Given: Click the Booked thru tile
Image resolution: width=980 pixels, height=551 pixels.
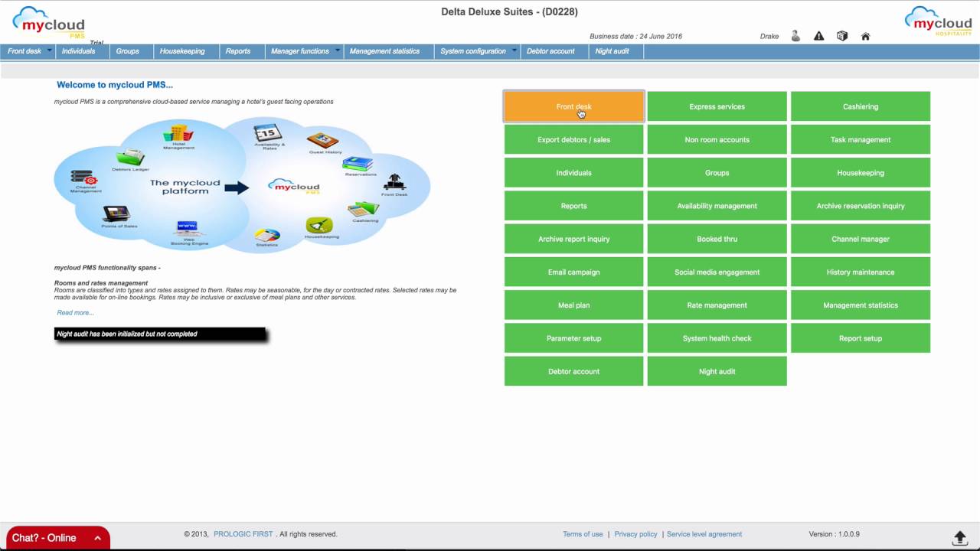Looking at the screenshot, I should point(717,239).
